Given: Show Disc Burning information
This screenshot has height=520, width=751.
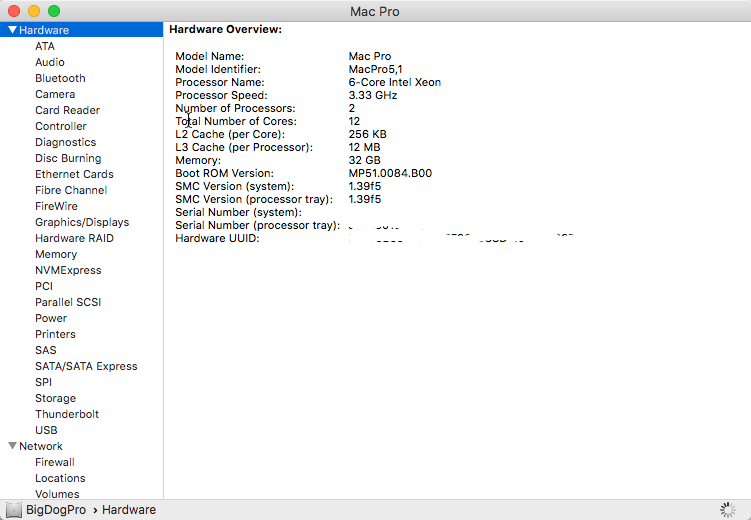Looking at the screenshot, I should point(68,158).
